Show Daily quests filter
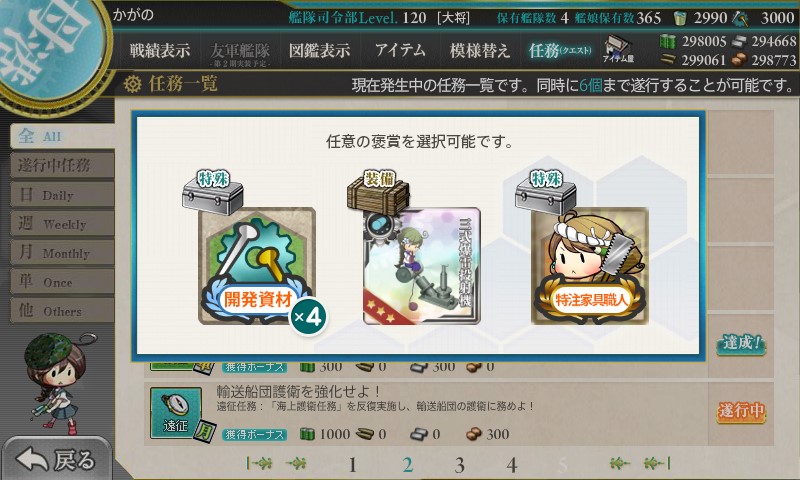Screen dimensions: 800x480 pyautogui.click(x=62, y=195)
